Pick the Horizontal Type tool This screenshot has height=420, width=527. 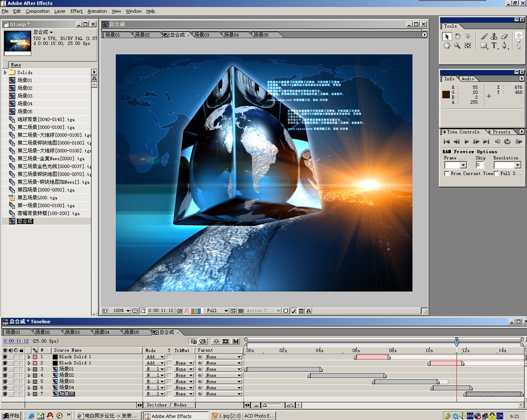click(494, 46)
